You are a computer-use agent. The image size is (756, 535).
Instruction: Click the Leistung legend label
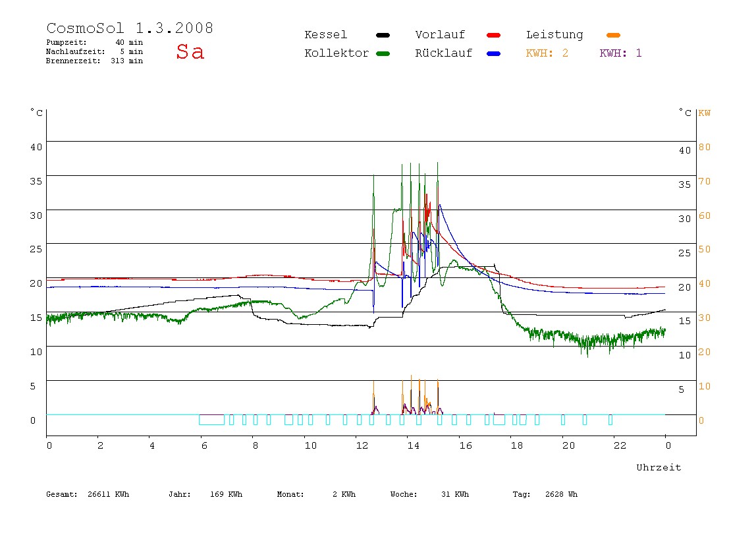(554, 35)
